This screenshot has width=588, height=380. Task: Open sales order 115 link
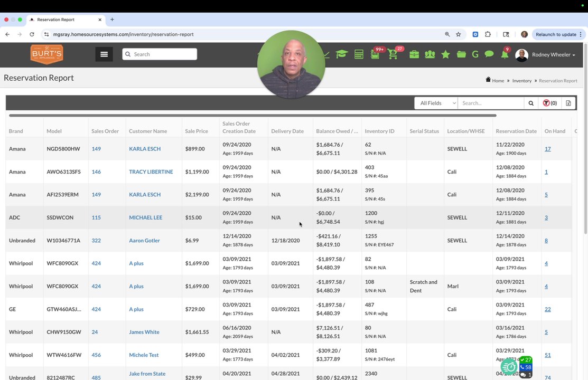tap(96, 217)
